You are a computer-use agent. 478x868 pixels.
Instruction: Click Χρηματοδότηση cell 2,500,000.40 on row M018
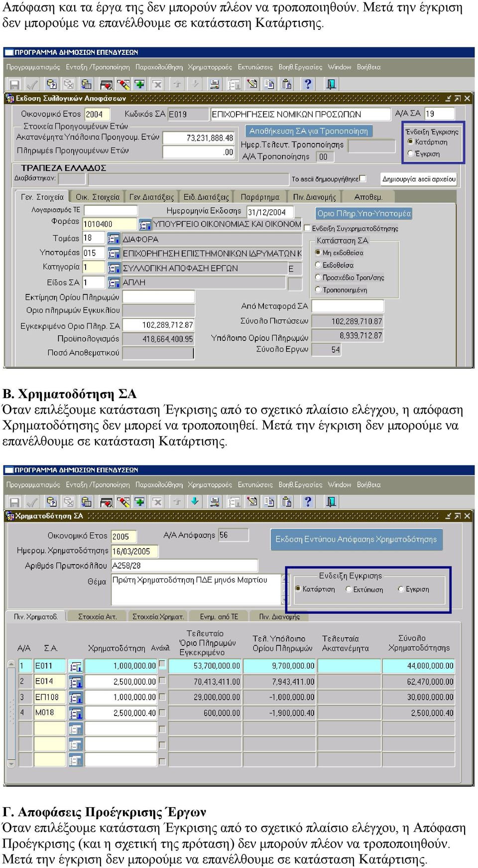coord(120,713)
